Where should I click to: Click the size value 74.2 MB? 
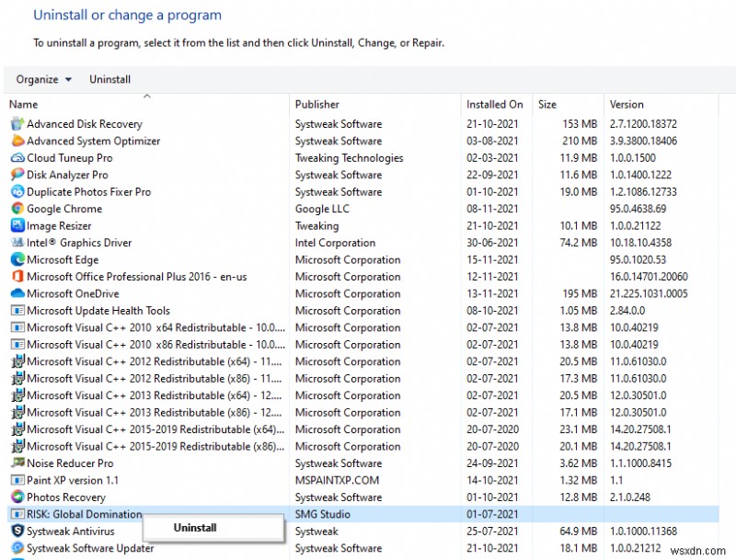pos(579,243)
